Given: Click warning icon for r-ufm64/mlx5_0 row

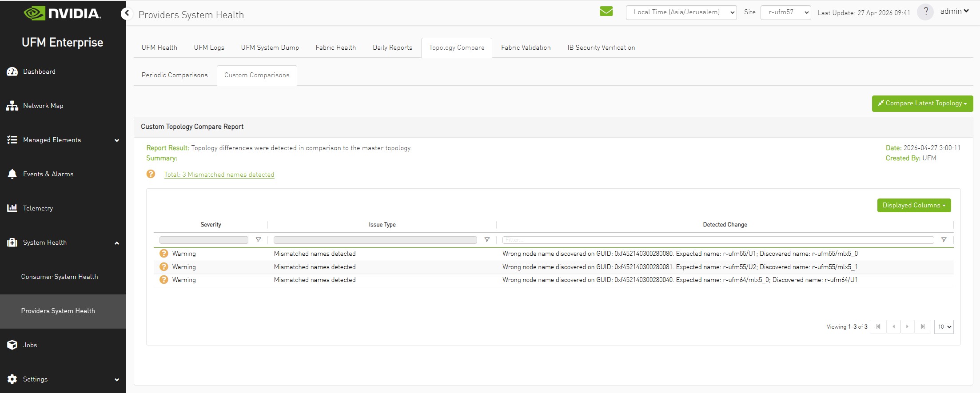Looking at the screenshot, I should pos(164,280).
